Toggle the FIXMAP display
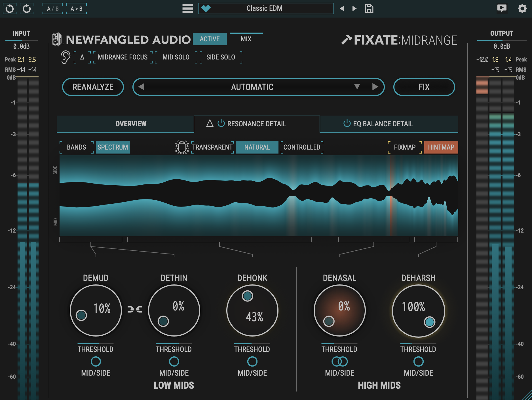This screenshot has height=400, width=532. point(405,147)
